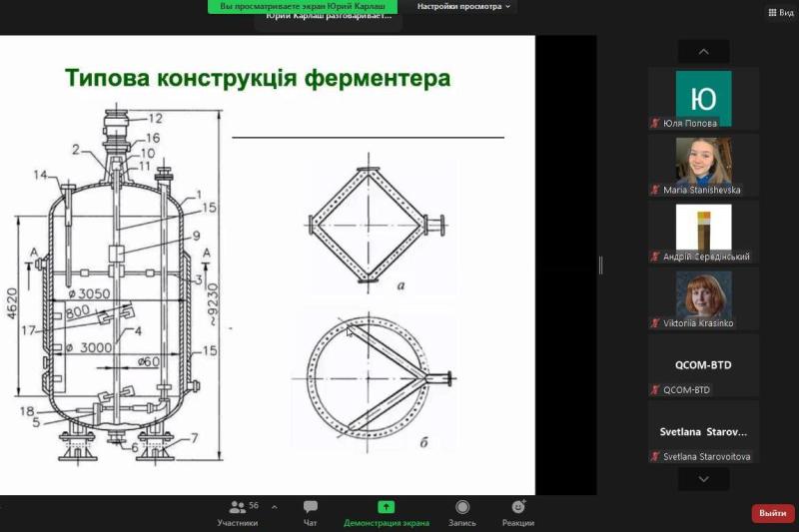Click the ø 3050 dimension label
This screenshot has height=532, width=799.
[x=89, y=293]
